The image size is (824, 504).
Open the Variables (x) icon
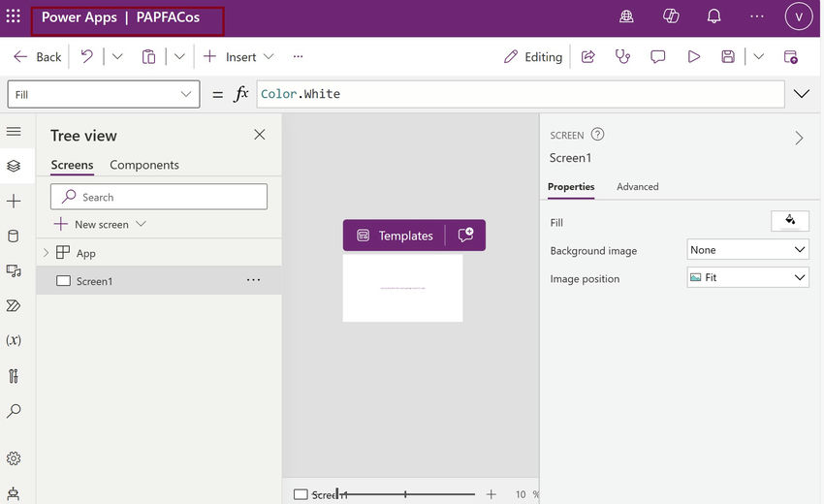click(x=14, y=340)
